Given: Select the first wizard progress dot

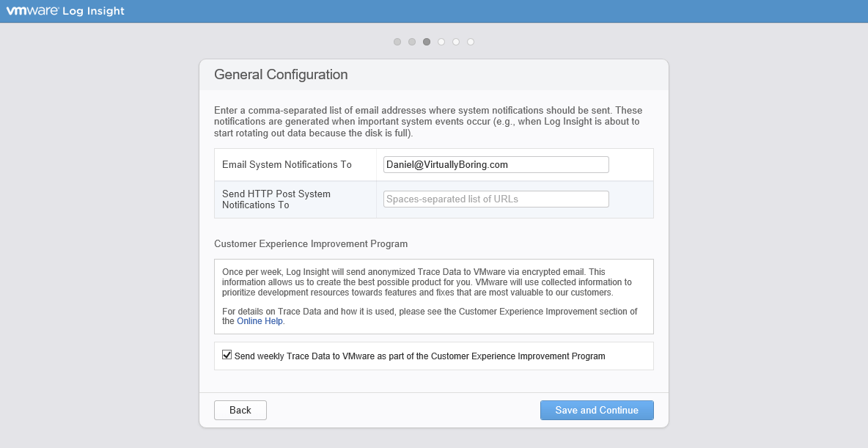Looking at the screenshot, I should coord(397,42).
